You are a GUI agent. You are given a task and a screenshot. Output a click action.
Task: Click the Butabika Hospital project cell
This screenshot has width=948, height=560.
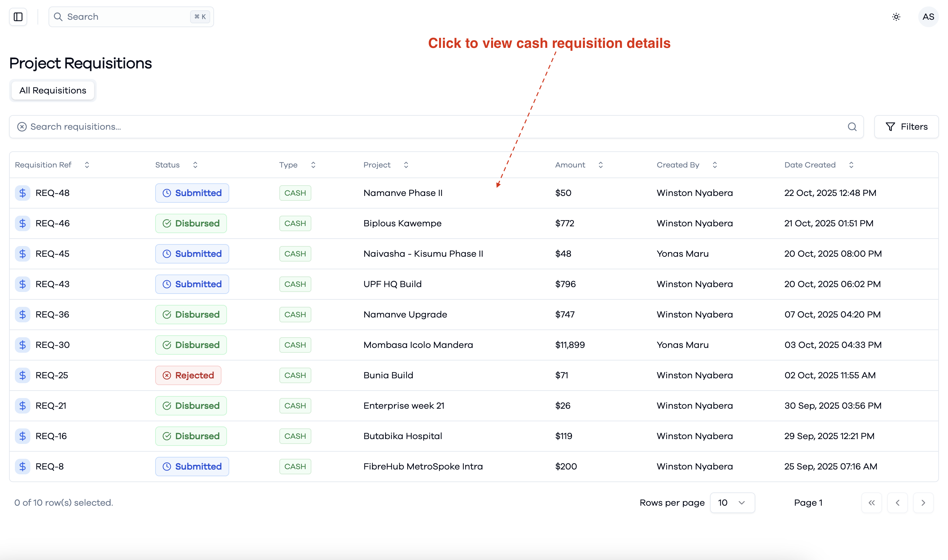[403, 436]
